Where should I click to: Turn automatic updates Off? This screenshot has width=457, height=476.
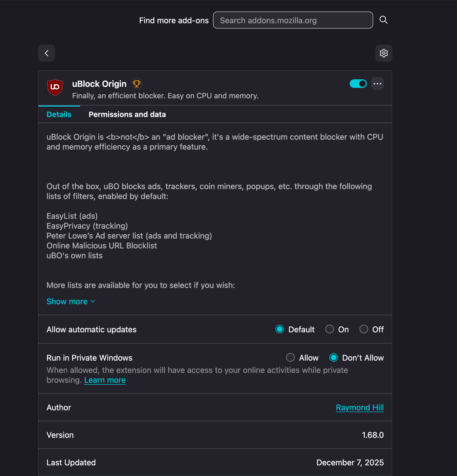click(x=364, y=329)
